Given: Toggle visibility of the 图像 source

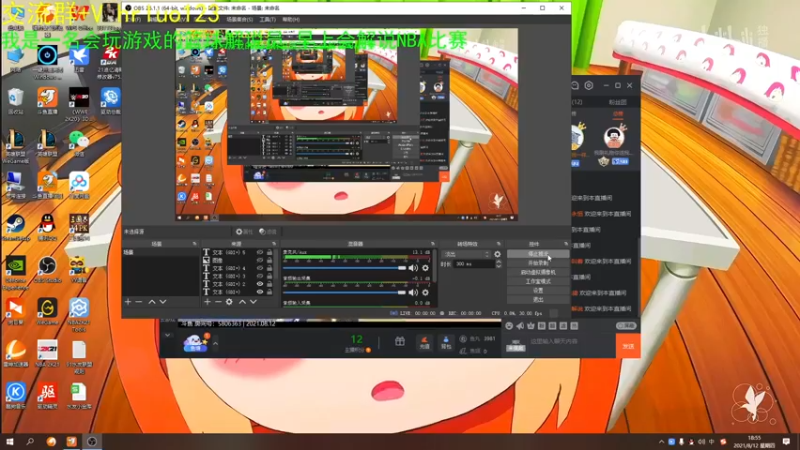Looking at the screenshot, I should point(260,260).
